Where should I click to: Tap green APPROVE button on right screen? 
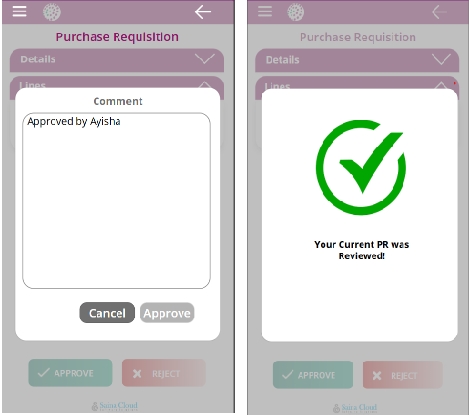313,375
